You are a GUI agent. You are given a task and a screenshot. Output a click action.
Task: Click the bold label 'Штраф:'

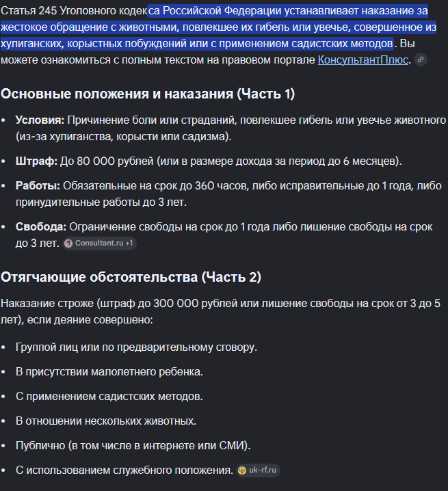(36, 161)
